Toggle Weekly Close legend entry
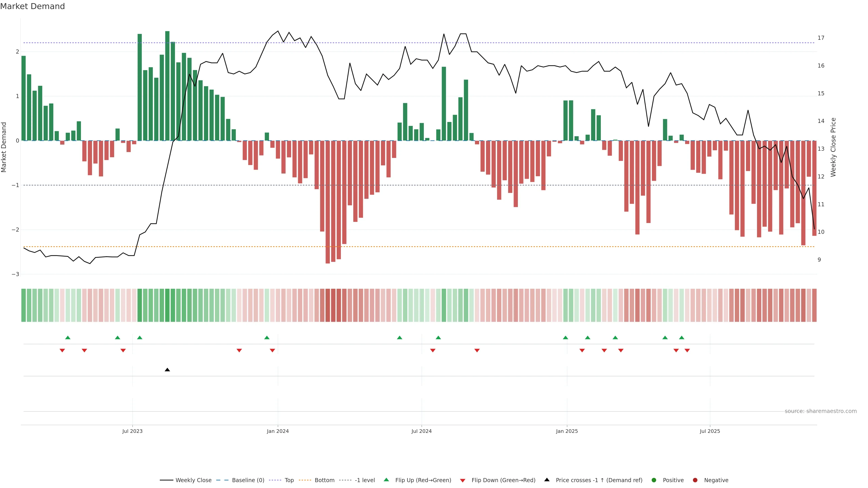This screenshot has height=488, width=868. [193, 480]
